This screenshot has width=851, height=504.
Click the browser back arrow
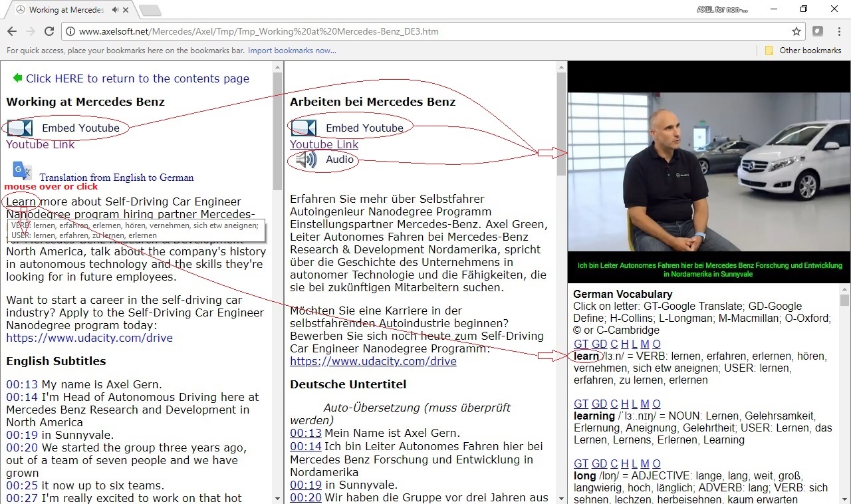[x=12, y=31]
